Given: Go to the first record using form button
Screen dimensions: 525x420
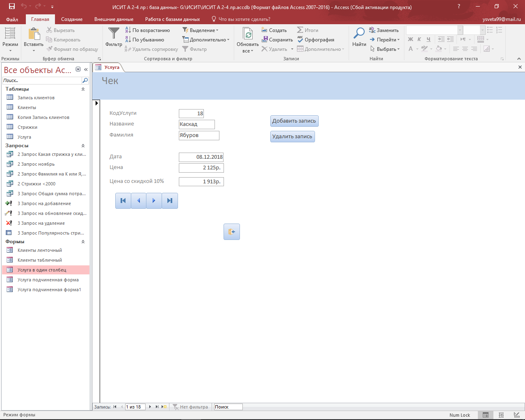Looking at the screenshot, I should point(123,201).
